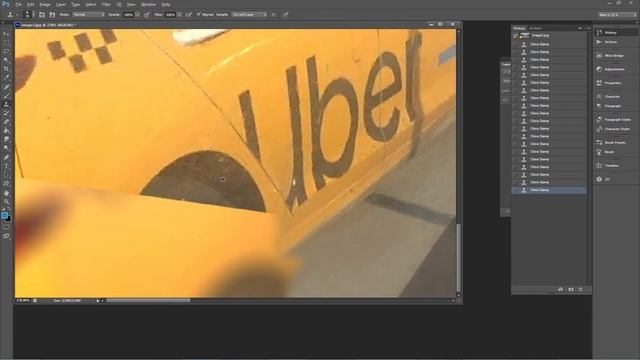Image resolution: width=640 pixels, height=360 pixels.
Task: Toggle the Aligned checkbox
Action: click(x=198, y=15)
